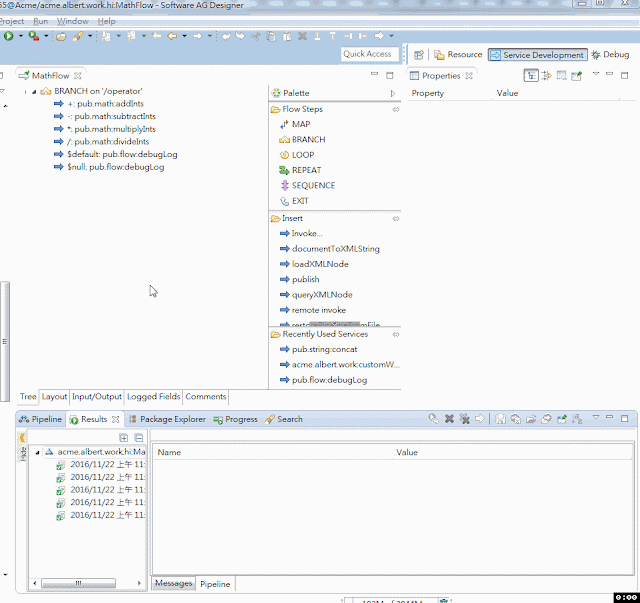Collapse the Flow Steps palette drawer

[396, 109]
